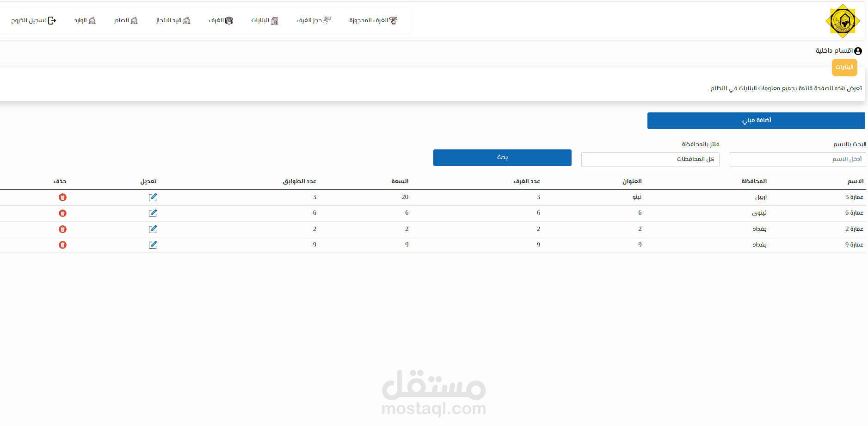Log out using تسجيل الخروج
This screenshot has height=426, width=868.
[x=34, y=20]
